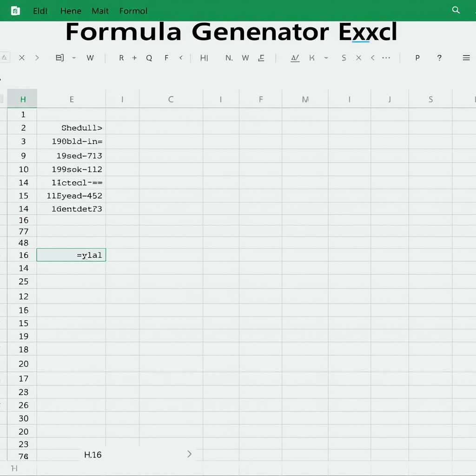The width and height of the screenshot is (476, 476).
Task: Open the Formol menu
Action: 133,11
